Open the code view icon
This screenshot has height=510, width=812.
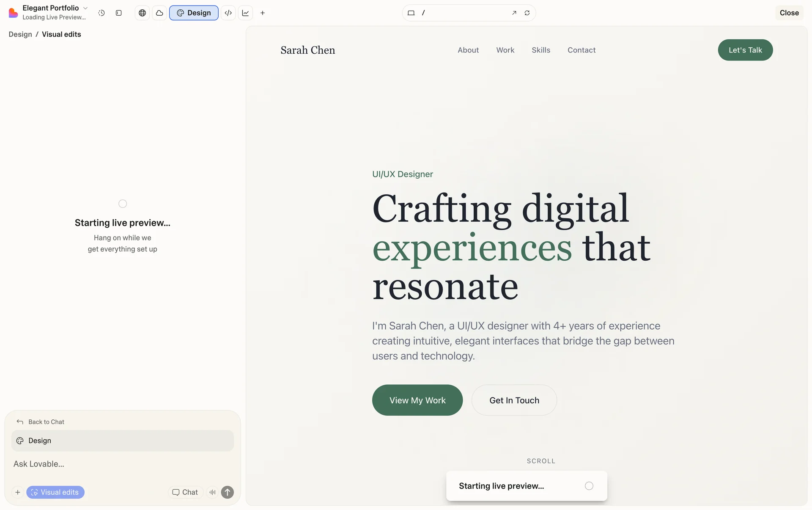pos(228,13)
